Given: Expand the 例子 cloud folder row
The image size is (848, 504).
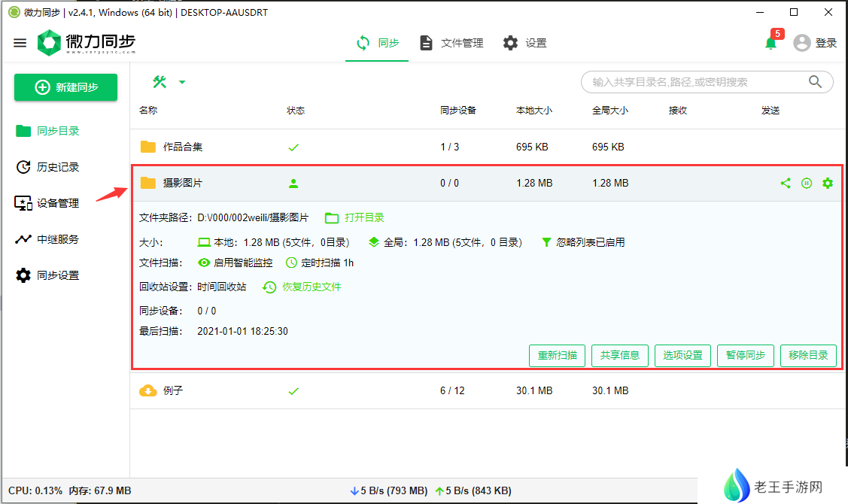Looking at the screenshot, I should pos(173,390).
